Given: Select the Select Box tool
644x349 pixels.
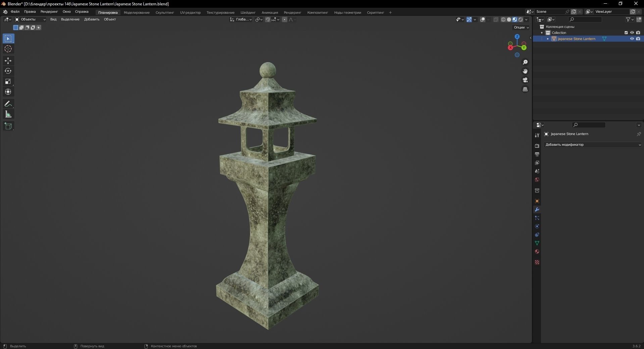Looking at the screenshot, I should (x=8, y=39).
